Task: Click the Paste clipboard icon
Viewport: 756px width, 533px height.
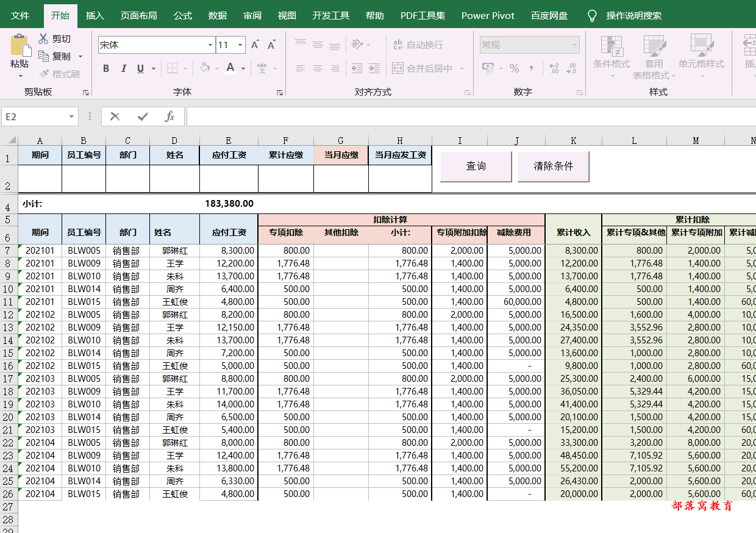Action: tap(20, 45)
